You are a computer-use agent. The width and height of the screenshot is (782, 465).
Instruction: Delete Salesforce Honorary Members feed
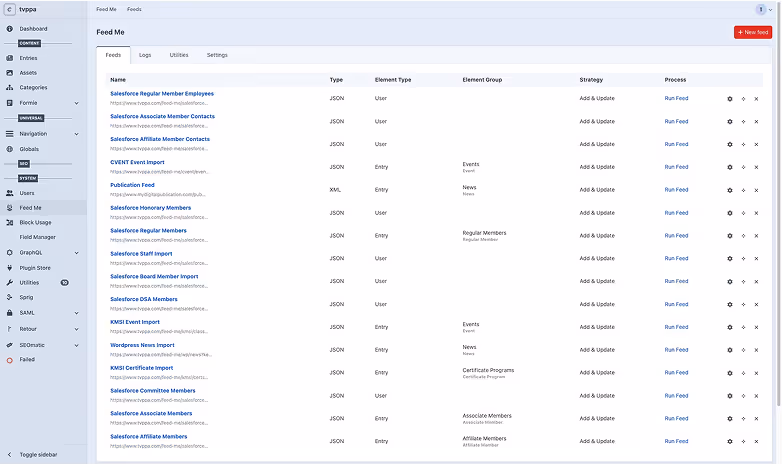(x=756, y=213)
